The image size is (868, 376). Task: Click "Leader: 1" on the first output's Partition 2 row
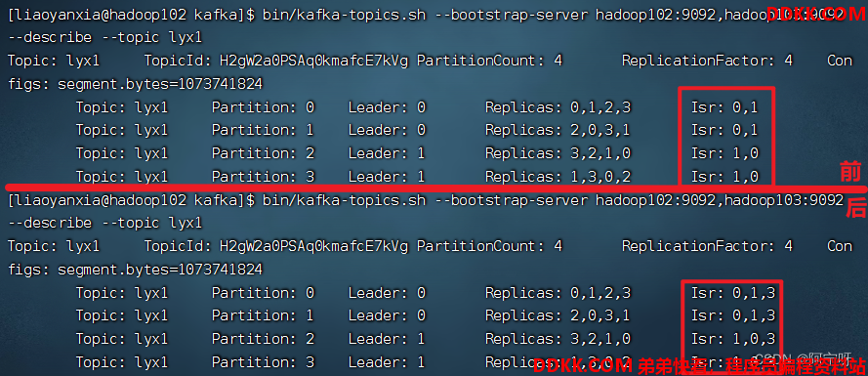click(x=387, y=153)
